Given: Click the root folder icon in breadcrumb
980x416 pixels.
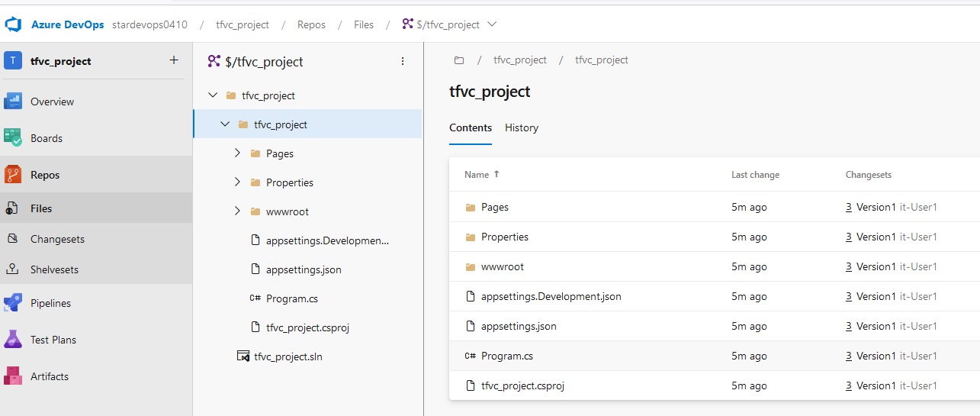Looking at the screenshot, I should pyautogui.click(x=459, y=60).
